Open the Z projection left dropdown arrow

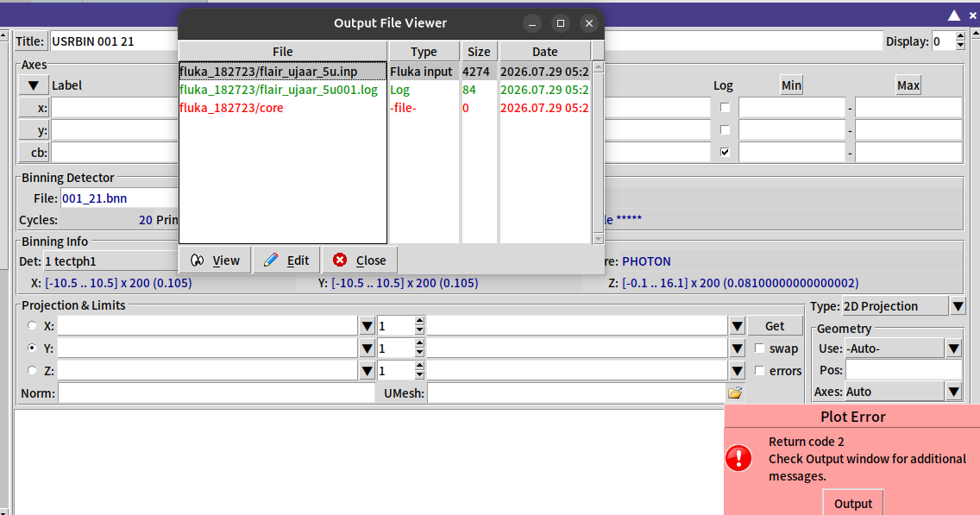click(x=367, y=371)
